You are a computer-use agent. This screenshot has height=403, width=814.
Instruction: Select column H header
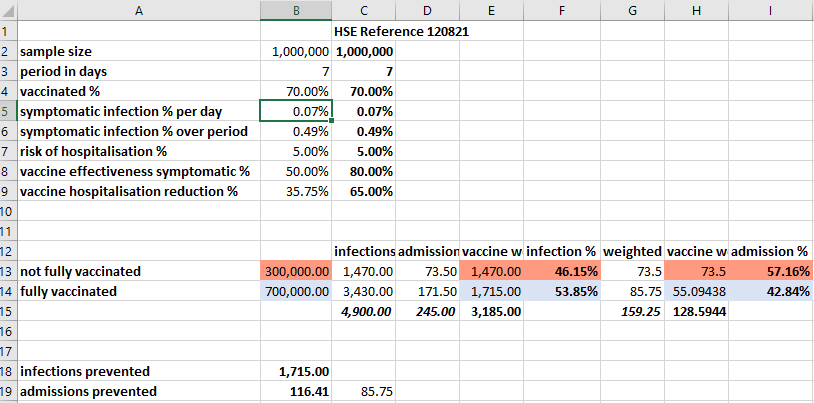tap(696, 10)
